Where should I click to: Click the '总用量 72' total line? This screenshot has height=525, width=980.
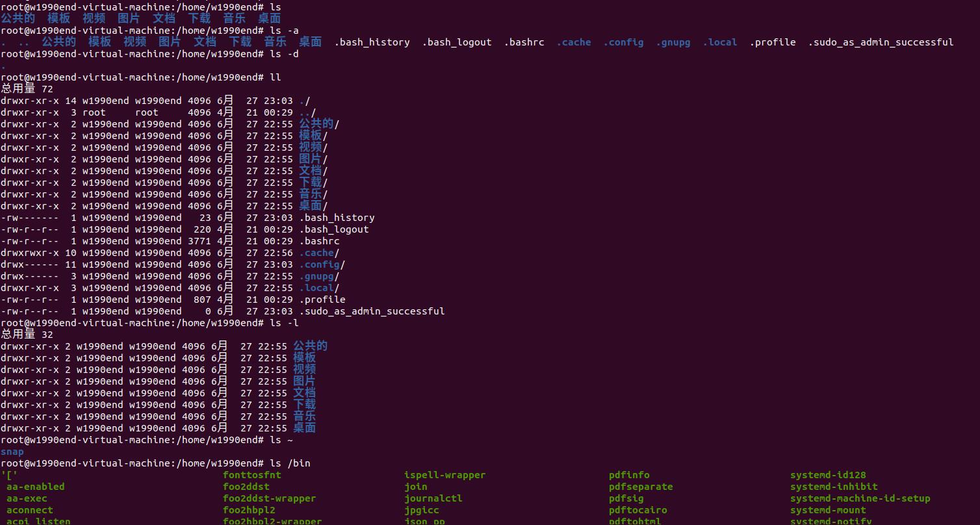27,89
